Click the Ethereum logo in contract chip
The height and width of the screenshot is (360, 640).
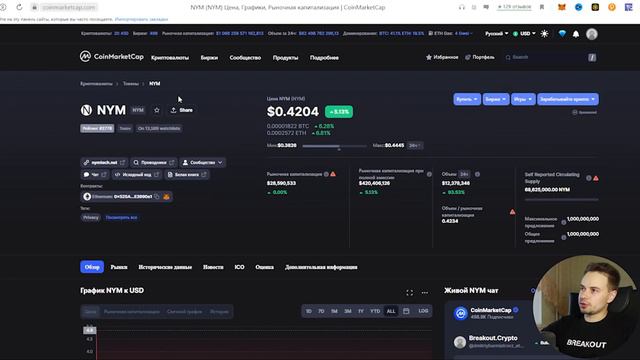point(87,197)
